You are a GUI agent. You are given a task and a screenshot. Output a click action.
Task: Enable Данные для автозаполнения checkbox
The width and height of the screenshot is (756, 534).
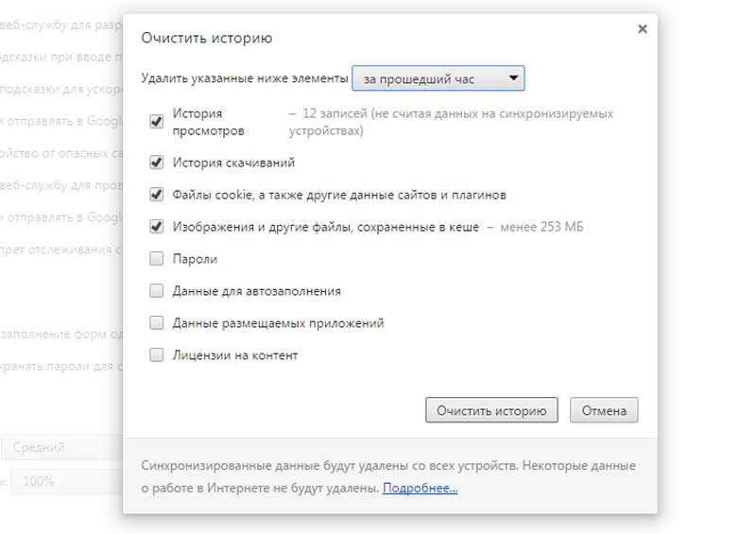coord(156,291)
